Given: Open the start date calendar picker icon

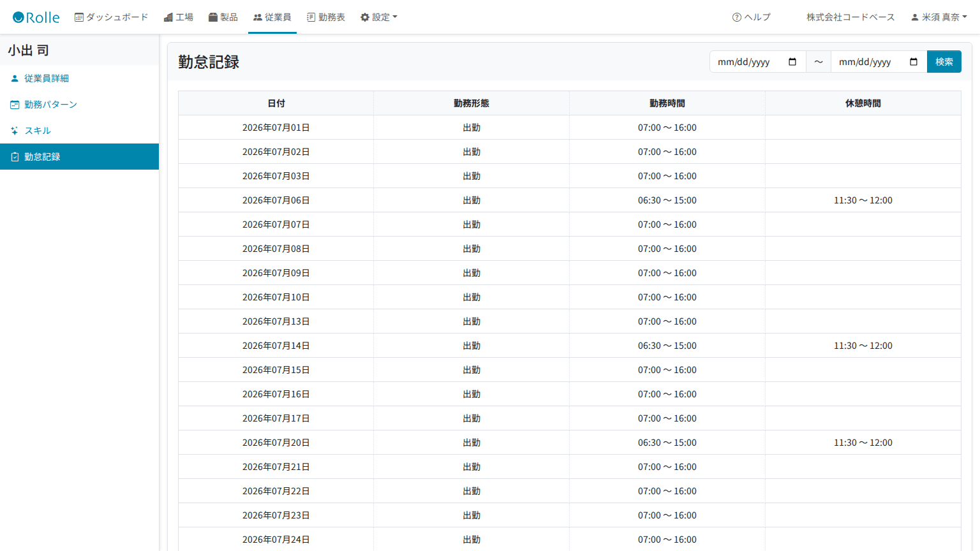Looking at the screenshot, I should (792, 62).
